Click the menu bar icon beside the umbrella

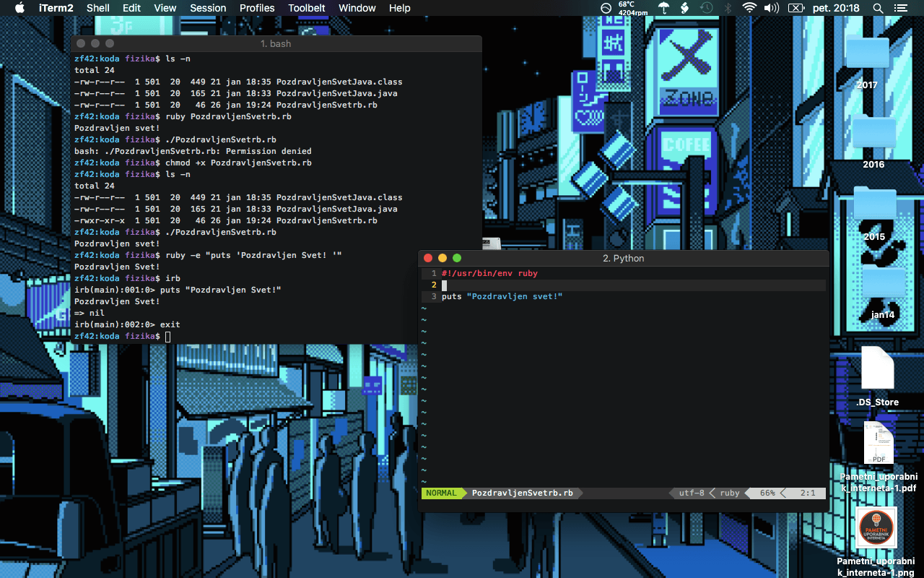(684, 8)
